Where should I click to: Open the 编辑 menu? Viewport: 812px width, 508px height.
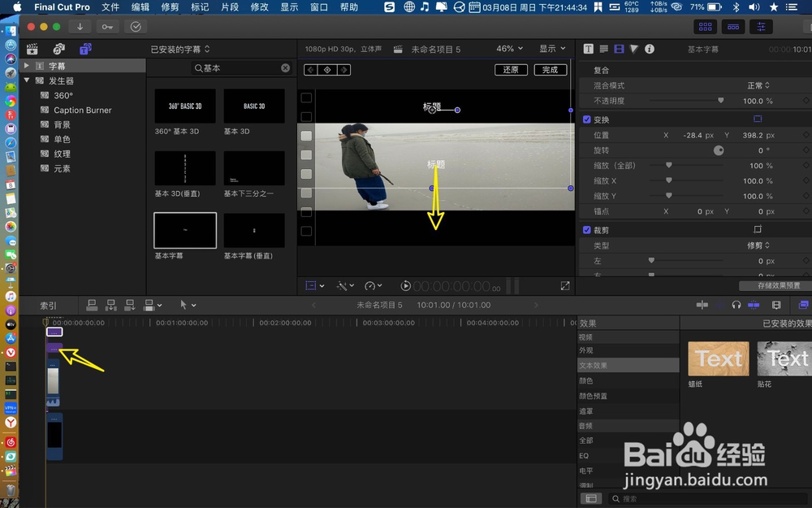pyautogui.click(x=140, y=7)
